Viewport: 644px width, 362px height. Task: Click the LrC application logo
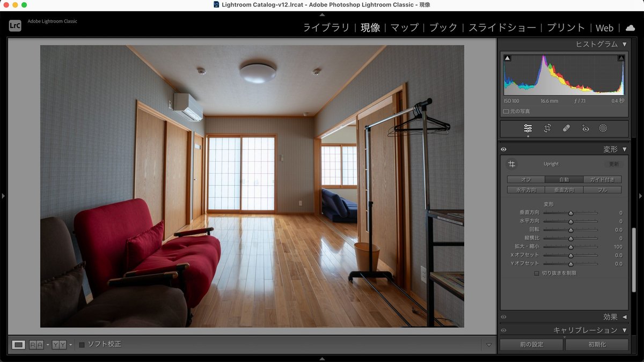point(15,26)
